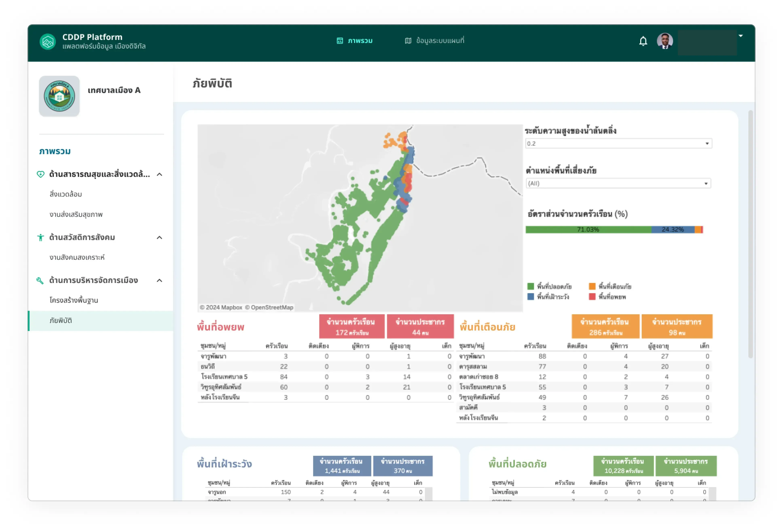The height and width of the screenshot is (532, 783).
Task: Open งานสังคมสงเคราะห์ sidebar link
Action: pyautogui.click(x=77, y=257)
